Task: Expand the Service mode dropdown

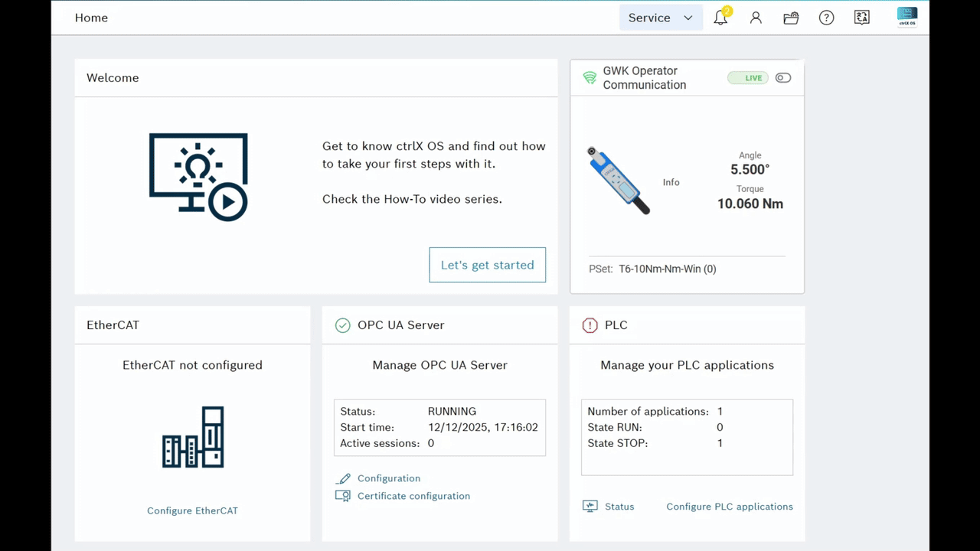Action: point(661,18)
